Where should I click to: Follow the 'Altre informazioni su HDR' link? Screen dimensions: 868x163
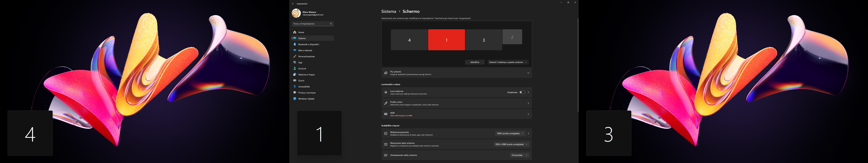[401, 116]
